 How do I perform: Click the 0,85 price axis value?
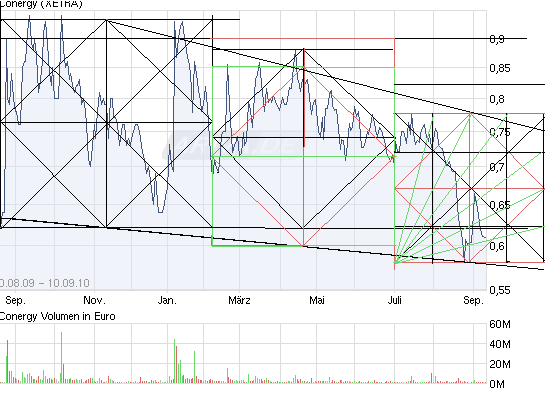(500, 68)
